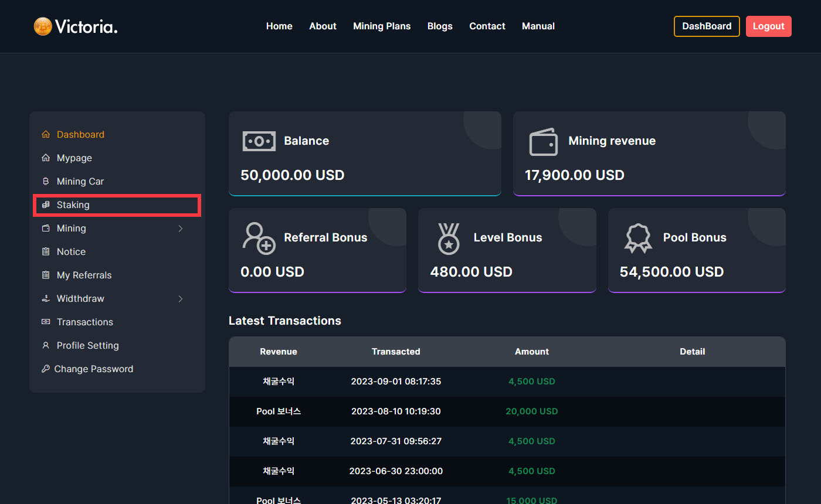Click the wallet icon on Mining revenue card
Image resolution: width=821 pixels, height=504 pixels.
[x=543, y=142]
